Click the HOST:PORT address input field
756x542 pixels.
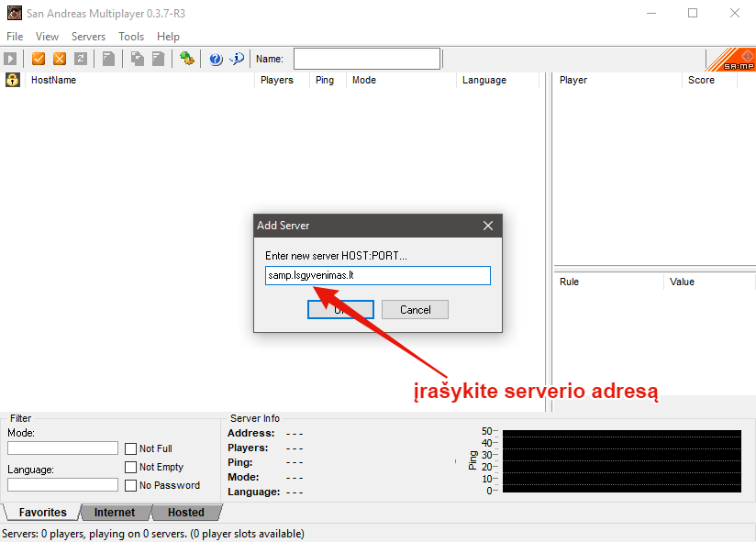pos(377,276)
